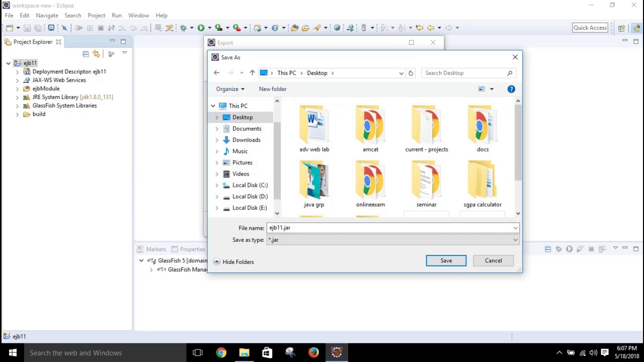
Task: Open the address bar previous locations dropdown
Action: pyautogui.click(x=401, y=73)
